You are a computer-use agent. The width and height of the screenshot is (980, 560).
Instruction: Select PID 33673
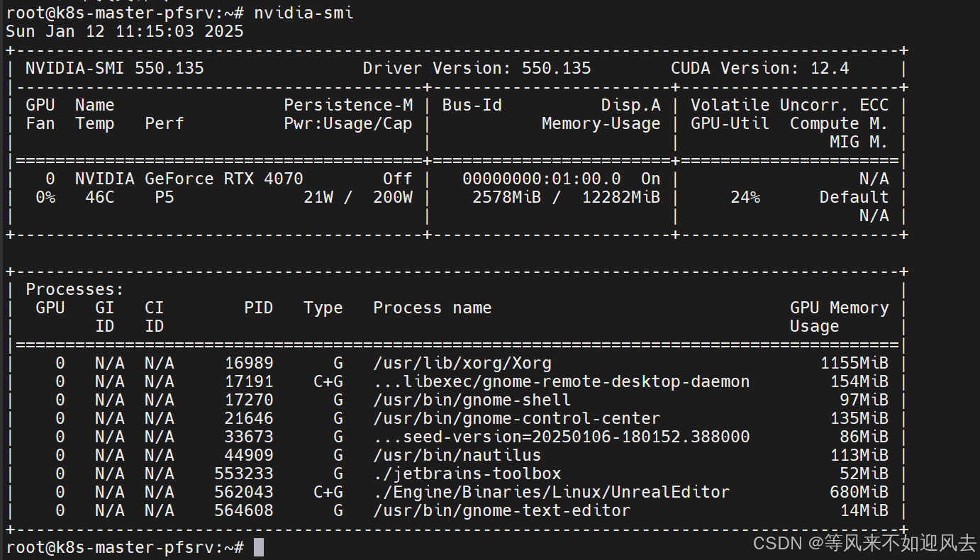(249, 437)
